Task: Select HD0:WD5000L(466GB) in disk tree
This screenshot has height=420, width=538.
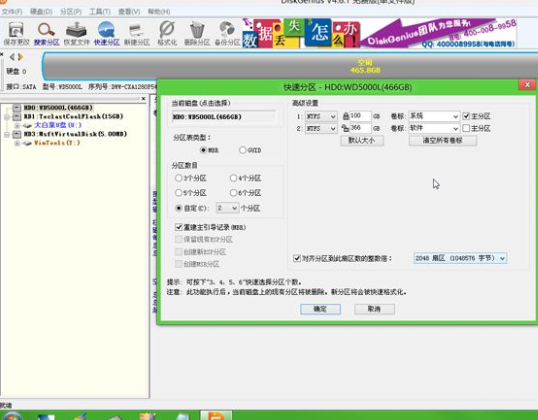Action: [58, 108]
